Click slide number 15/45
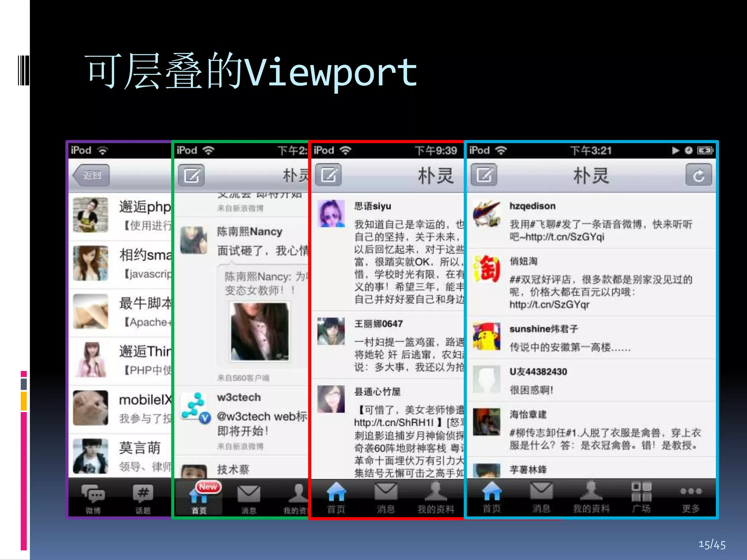 712,545
